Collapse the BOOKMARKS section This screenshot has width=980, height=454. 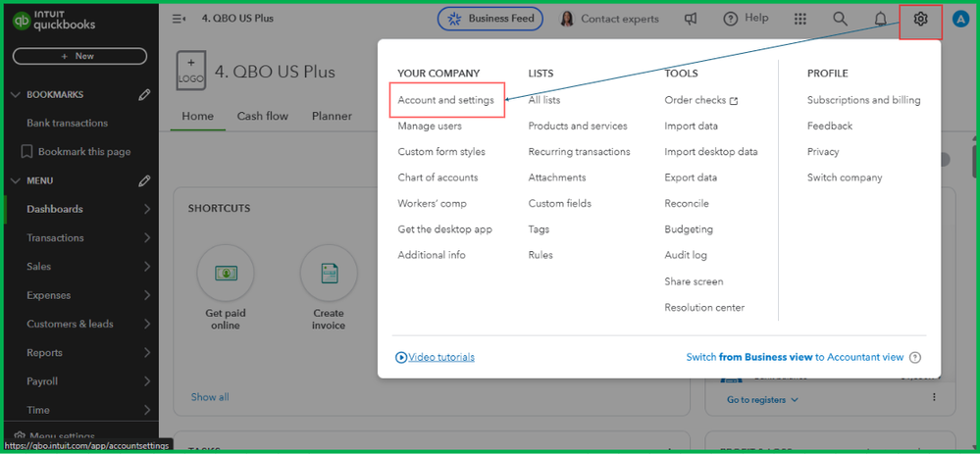coord(16,95)
